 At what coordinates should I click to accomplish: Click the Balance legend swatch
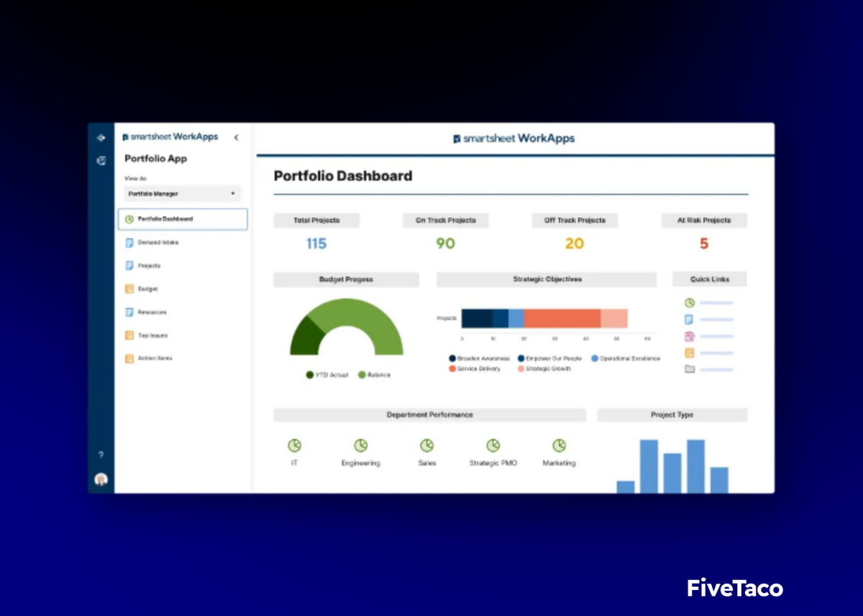pyautogui.click(x=362, y=374)
